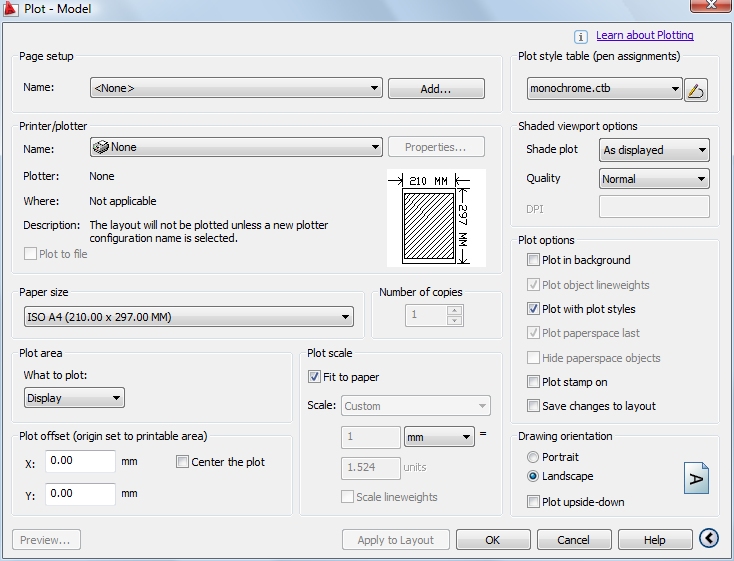Toggle Fit to paper checkbox
734x561 pixels.
pos(314,376)
